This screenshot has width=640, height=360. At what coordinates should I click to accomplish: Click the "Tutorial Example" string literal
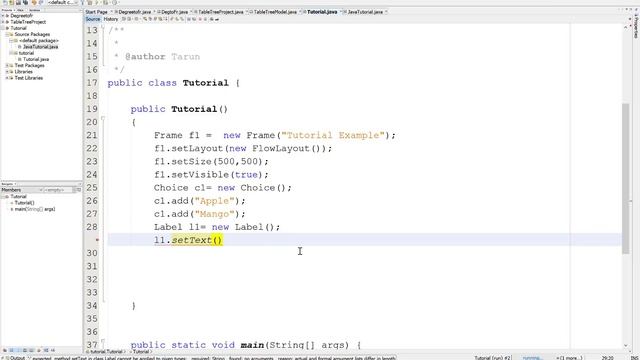333,135
